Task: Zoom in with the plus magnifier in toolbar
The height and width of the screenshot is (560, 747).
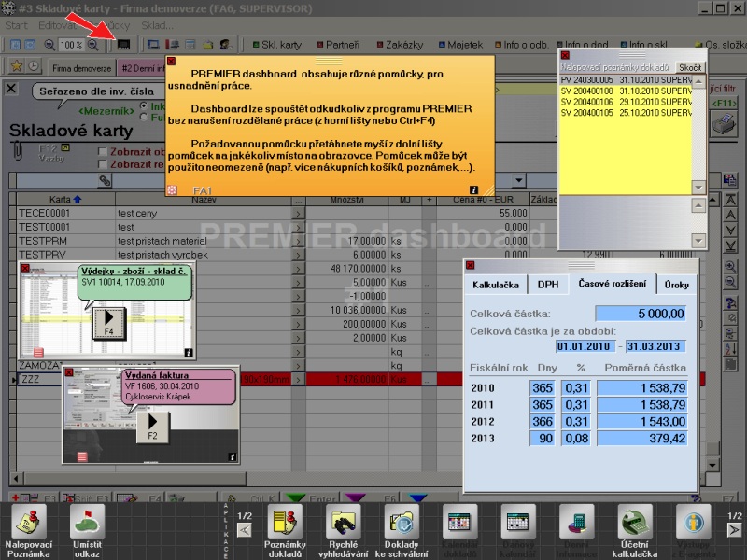Action: point(92,45)
